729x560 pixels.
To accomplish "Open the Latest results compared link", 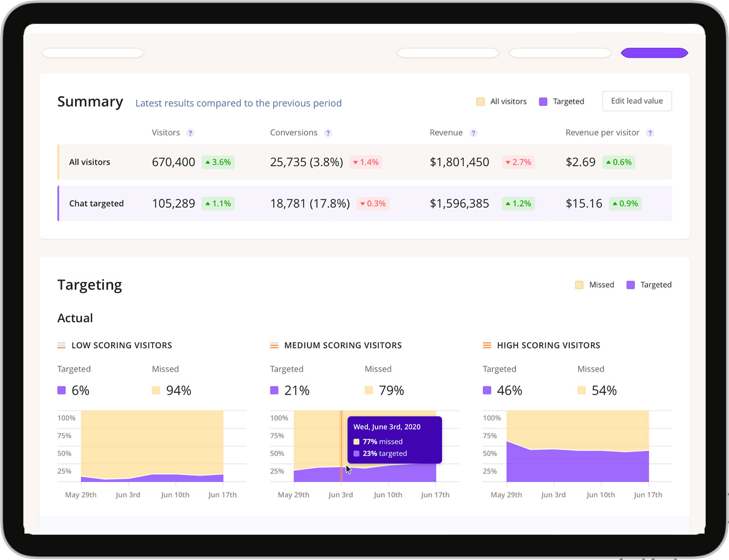I will [x=238, y=103].
